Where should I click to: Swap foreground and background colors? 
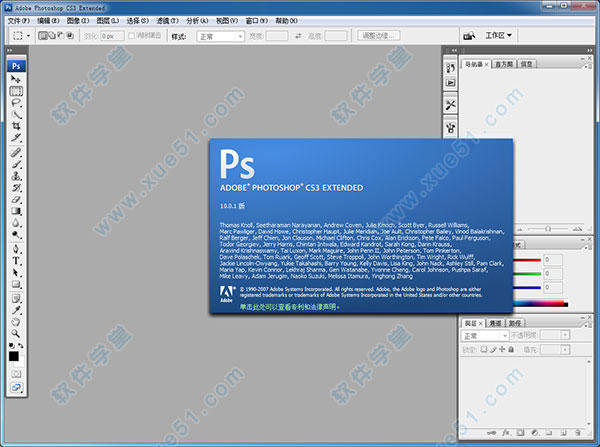(x=21, y=346)
